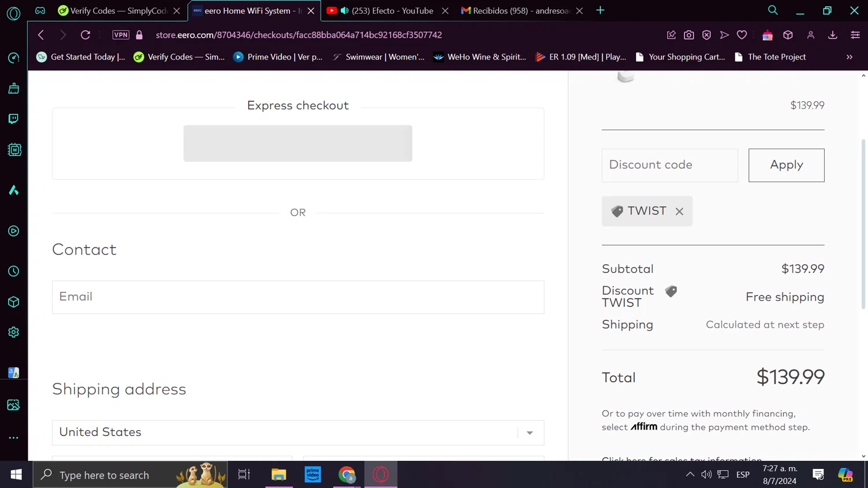Open volume control in tray
The image size is (868, 488).
point(706,475)
